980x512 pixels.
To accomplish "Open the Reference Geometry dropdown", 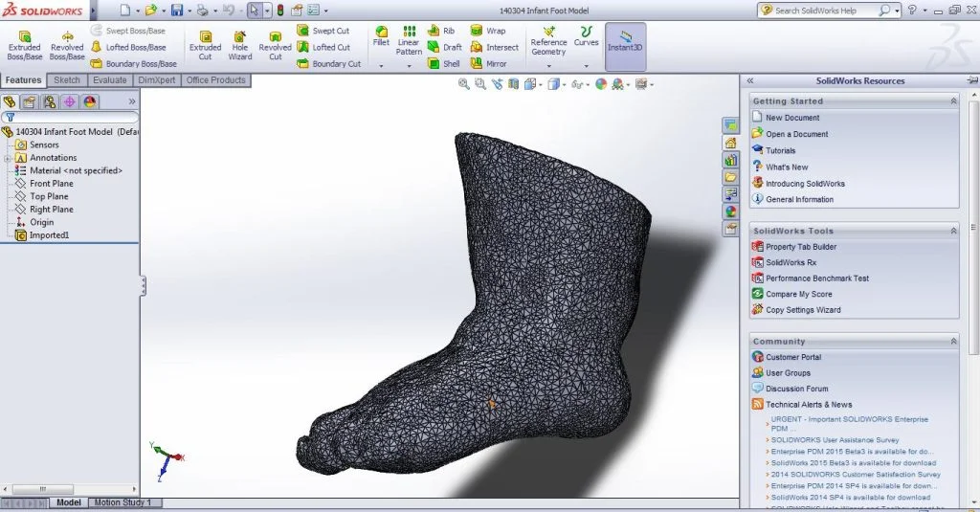I will tap(548, 66).
